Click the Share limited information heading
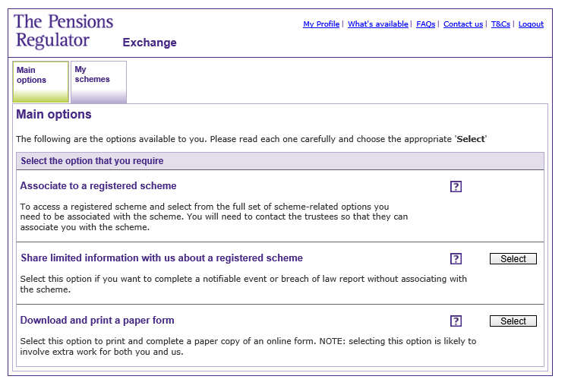The image size is (568, 392). click(x=162, y=258)
